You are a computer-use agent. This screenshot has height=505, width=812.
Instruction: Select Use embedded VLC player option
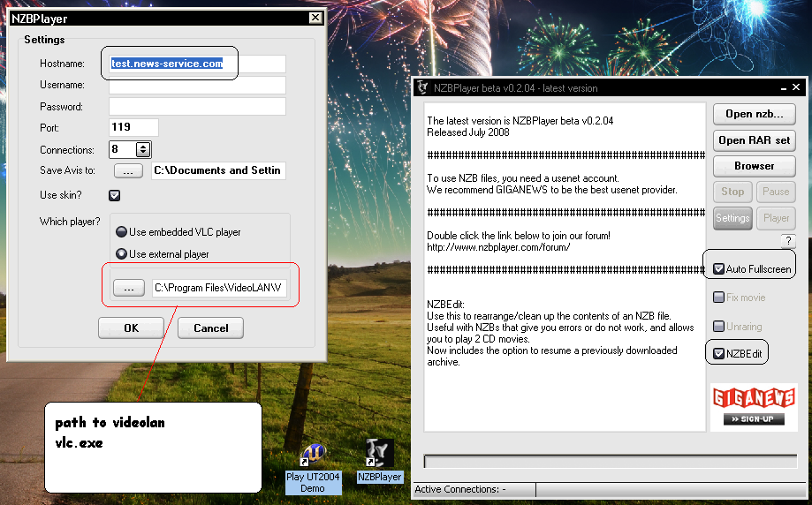click(x=121, y=232)
